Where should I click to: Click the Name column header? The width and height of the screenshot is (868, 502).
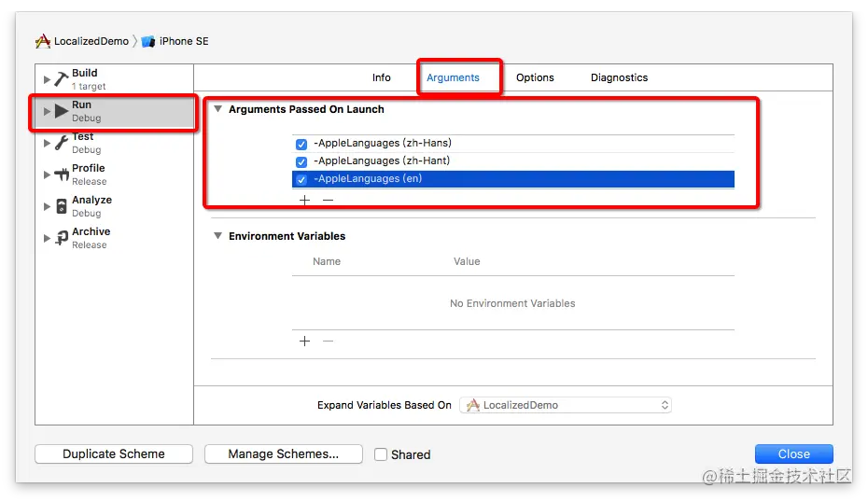tap(327, 261)
